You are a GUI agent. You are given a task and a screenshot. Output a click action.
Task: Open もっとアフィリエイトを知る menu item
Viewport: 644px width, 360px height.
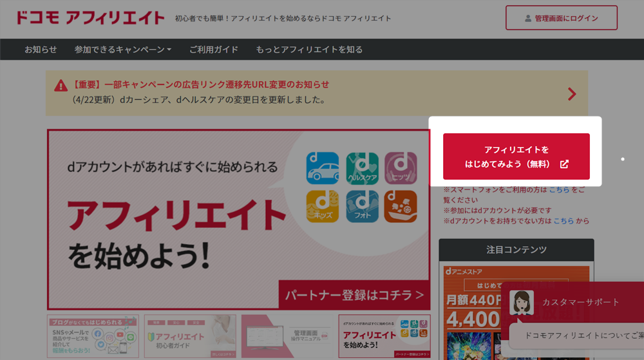[x=309, y=49]
